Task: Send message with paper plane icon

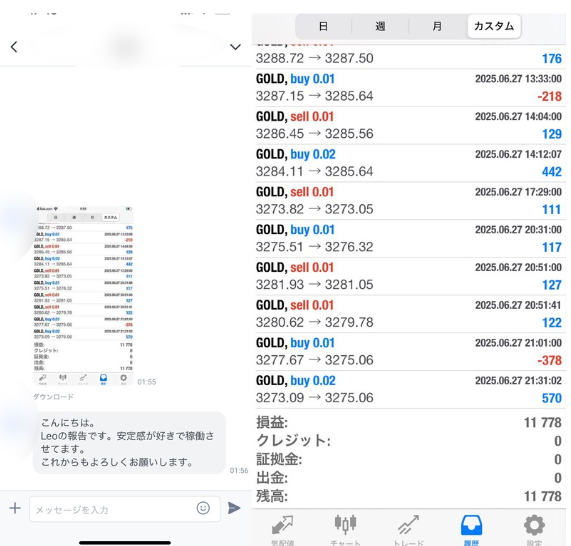Action: (234, 508)
